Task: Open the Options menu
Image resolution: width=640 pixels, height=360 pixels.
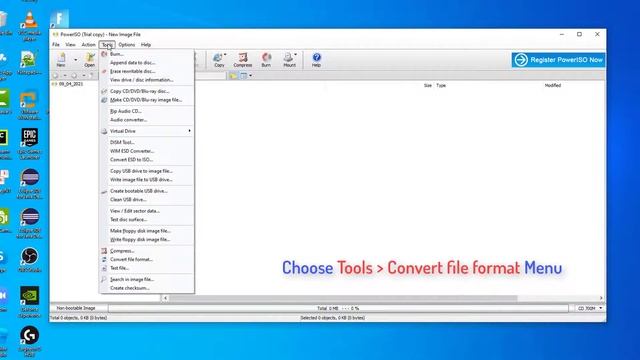Action: pos(127,44)
